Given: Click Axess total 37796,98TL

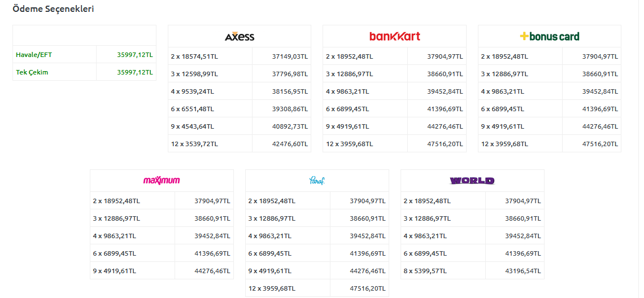Looking at the screenshot, I should 290,74.
